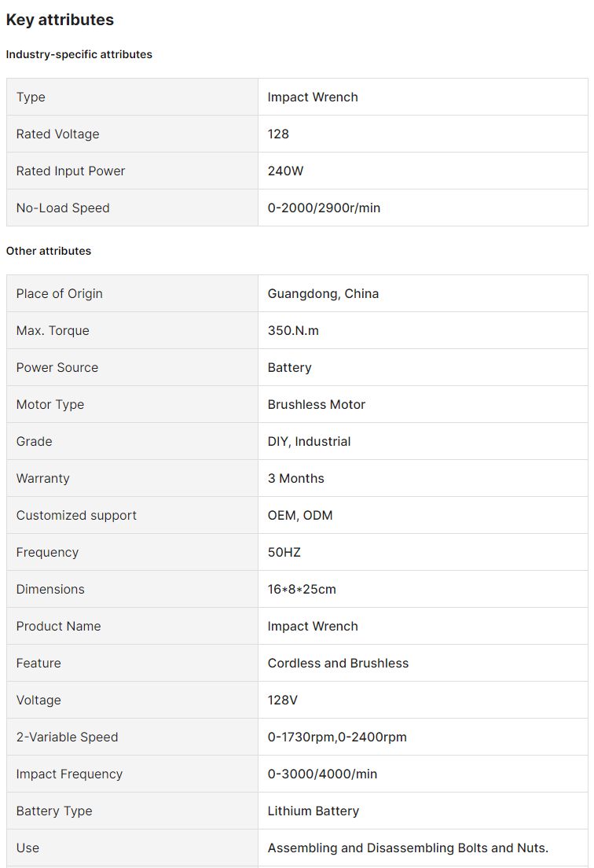
Task: Select the "240W" rated input power value
Action: [285, 171]
